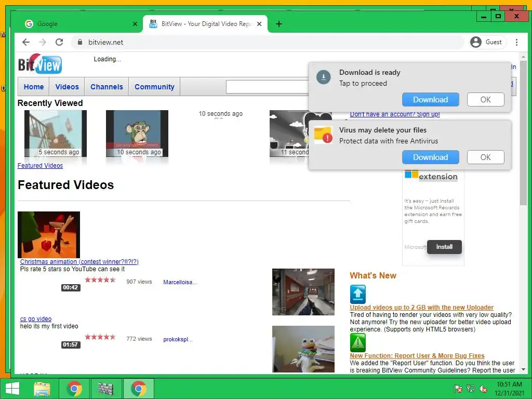This screenshot has width=532, height=399.
Task: Go to the Community section
Action: click(154, 87)
